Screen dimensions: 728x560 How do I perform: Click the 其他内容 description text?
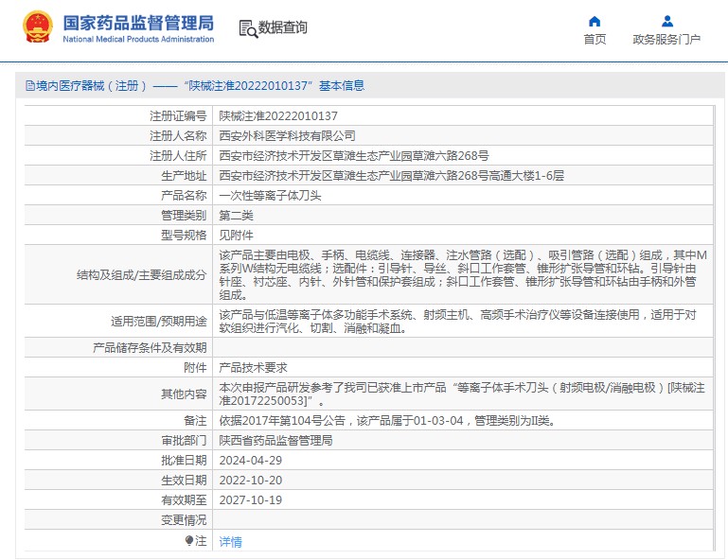pos(461,394)
